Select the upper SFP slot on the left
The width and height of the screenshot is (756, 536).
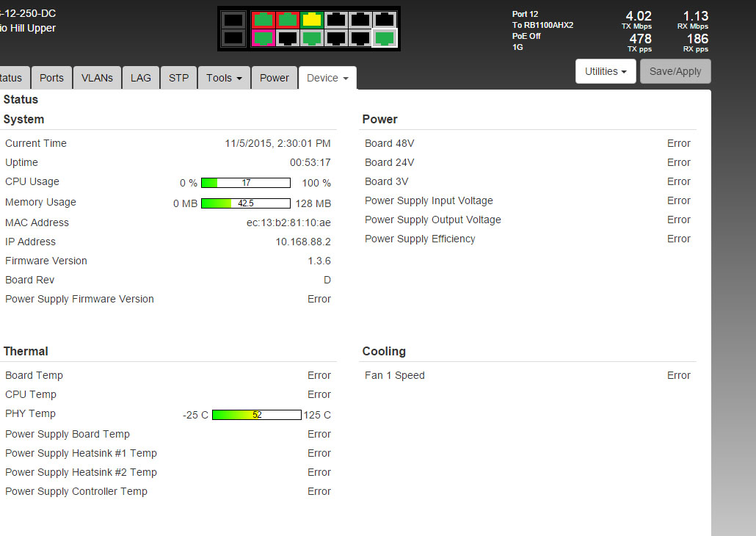pyautogui.click(x=233, y=20)
